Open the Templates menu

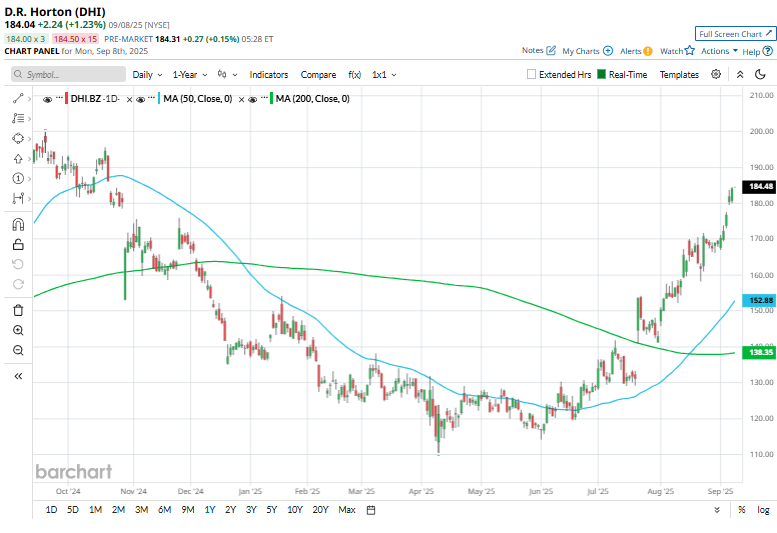679,75
